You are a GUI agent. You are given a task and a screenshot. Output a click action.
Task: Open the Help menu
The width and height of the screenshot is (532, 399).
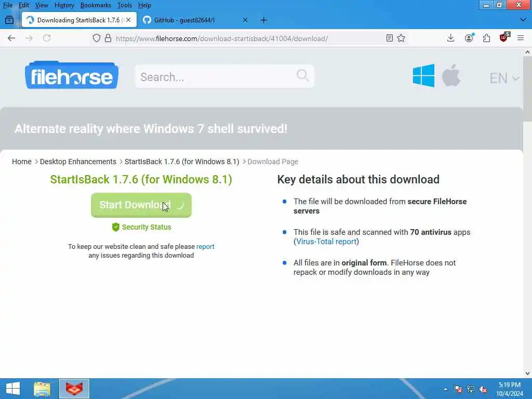tap(144, 5)
